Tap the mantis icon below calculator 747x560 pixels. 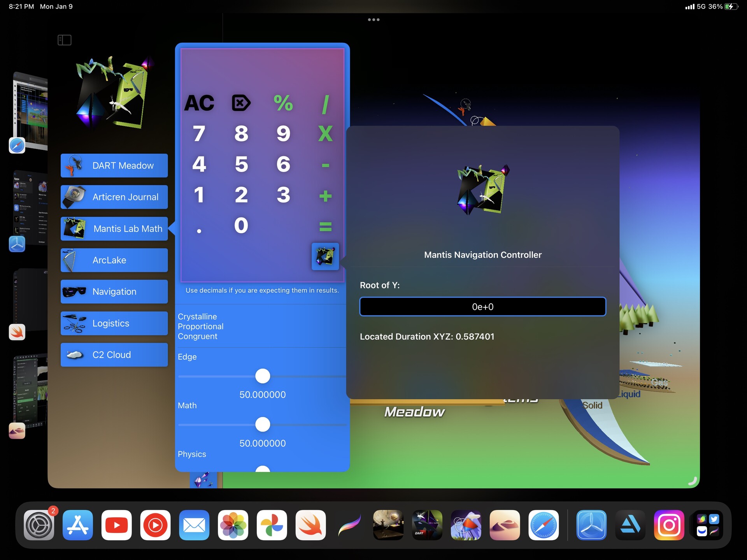(325, 256)
